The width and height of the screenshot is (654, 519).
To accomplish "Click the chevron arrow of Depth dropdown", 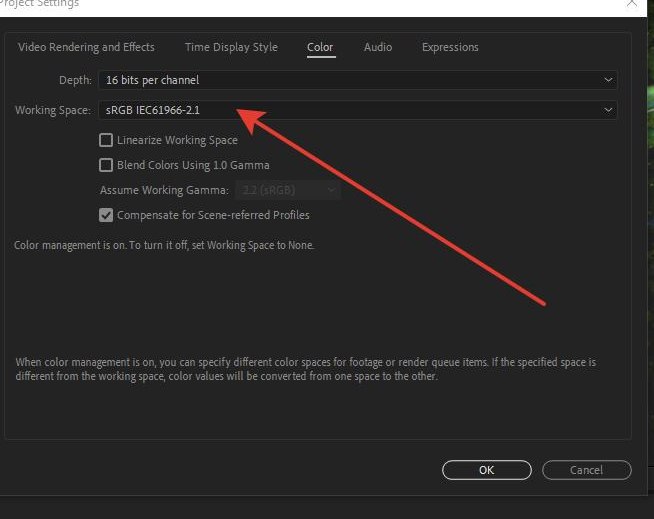I will point(608,80).
